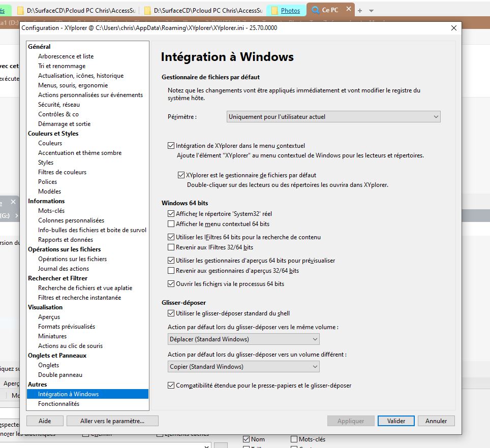490x448 pixels.
Task: Click the folder icon on the first D:\SurfaceCD tab
Action: point(20,9)
